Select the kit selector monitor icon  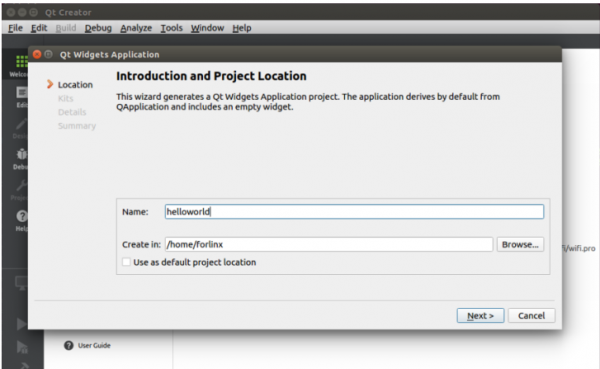(x=21, y=283)
